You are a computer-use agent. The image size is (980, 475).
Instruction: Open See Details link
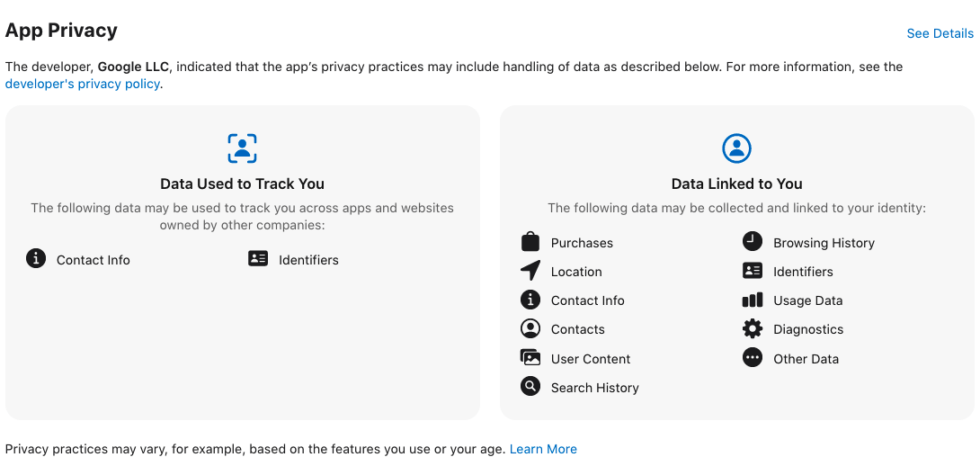coord(940,34)
